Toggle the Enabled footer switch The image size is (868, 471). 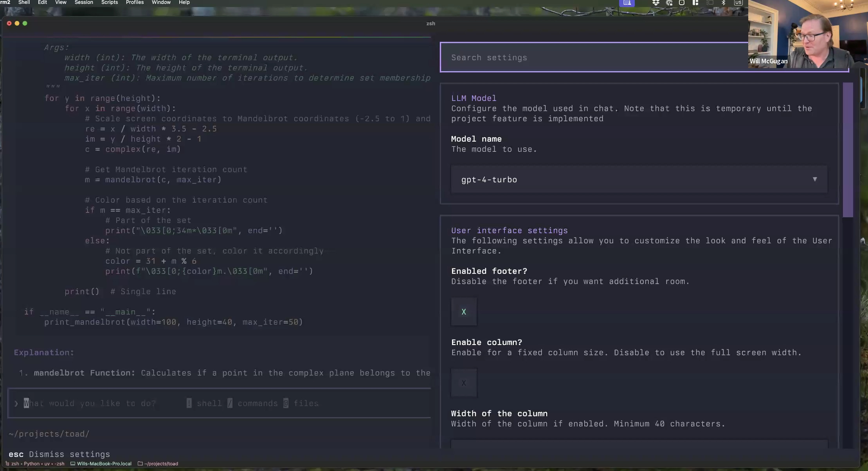(x=464, y=312)
